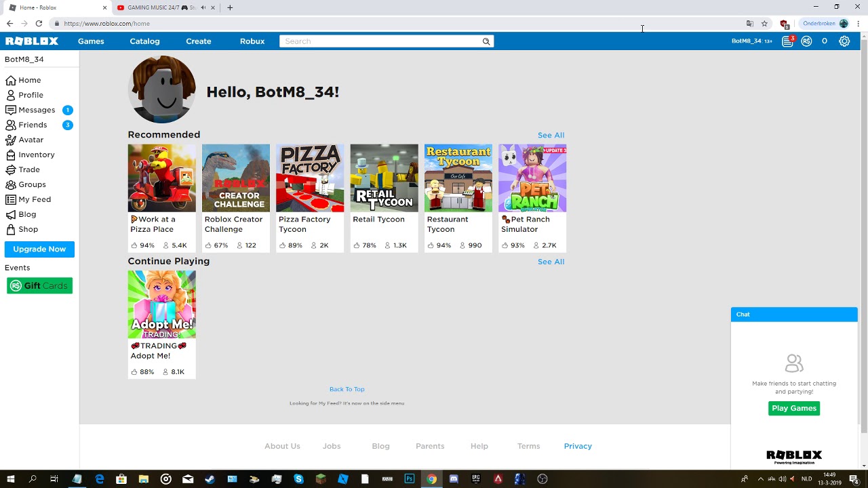Open Pet Ranch Simulator thumbnail

[532, 178]
